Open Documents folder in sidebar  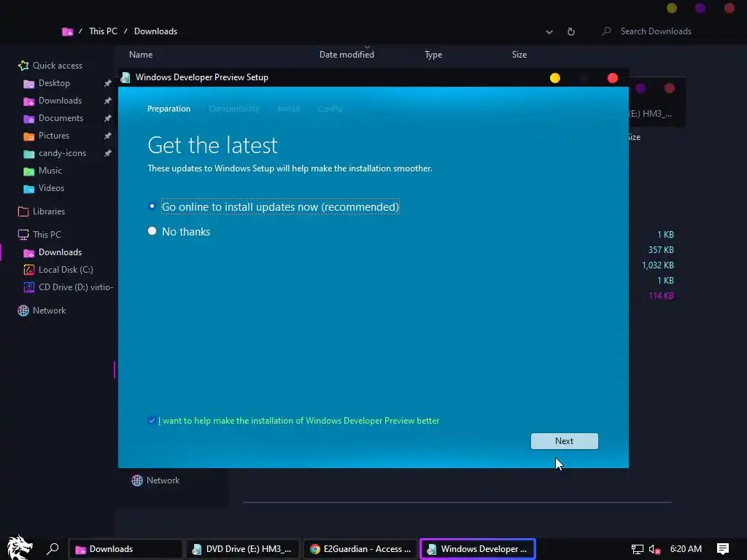coord(61,118)
